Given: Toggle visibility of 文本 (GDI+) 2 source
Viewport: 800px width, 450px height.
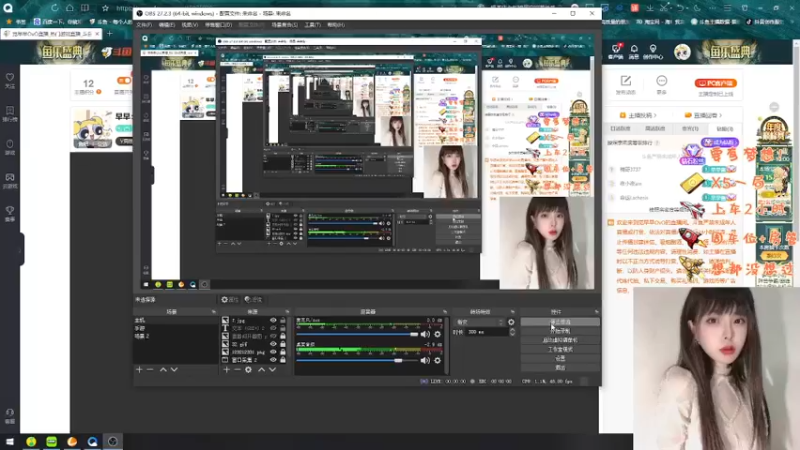Looking at the screenshot, I should tap(273, 328).
